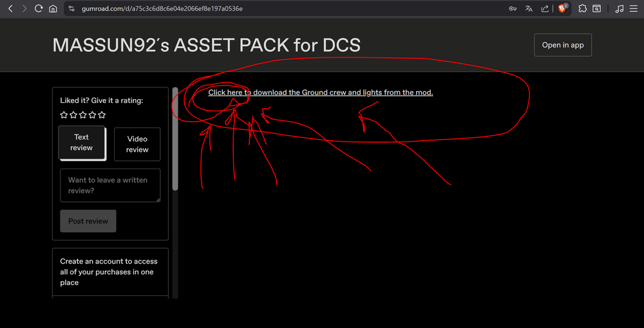The width and height of the screenshot is (644, 328).
Task: Give a one-star rating
Action: (64, 114)
